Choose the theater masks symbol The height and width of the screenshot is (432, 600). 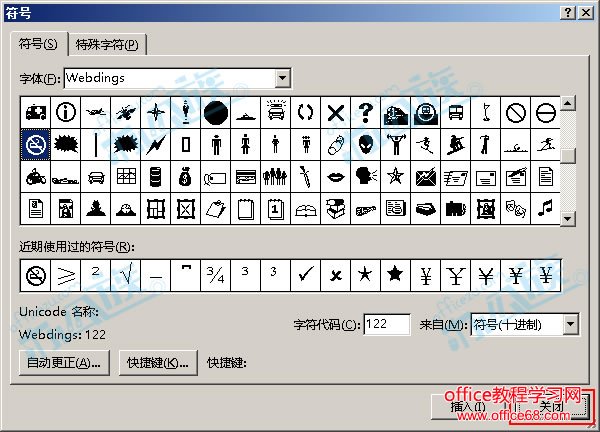[516, 209]
